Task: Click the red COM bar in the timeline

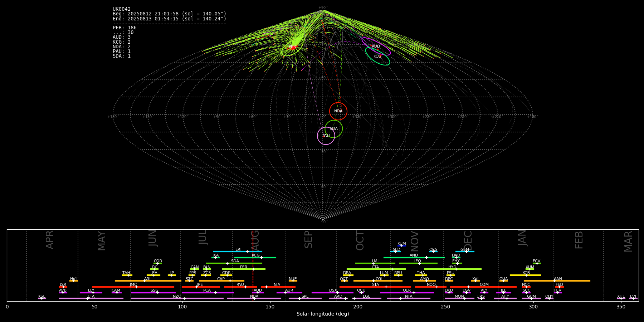Action: pos(483,287)
